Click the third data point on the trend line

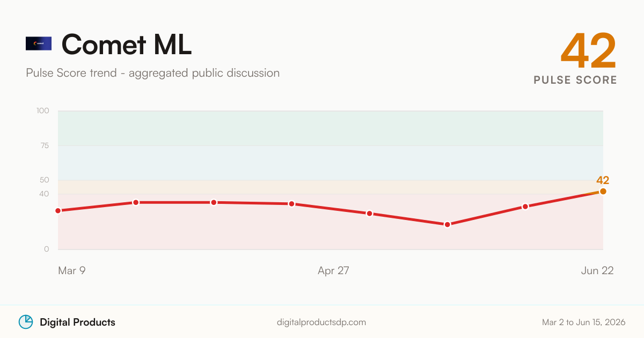[x=214, y=202]
